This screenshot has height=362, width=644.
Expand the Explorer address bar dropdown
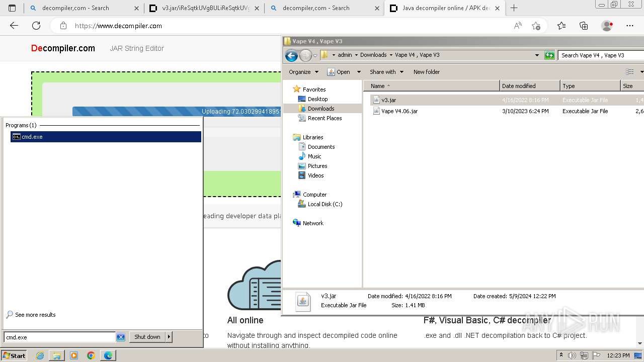pyautogui.click(x=537, y=55)
